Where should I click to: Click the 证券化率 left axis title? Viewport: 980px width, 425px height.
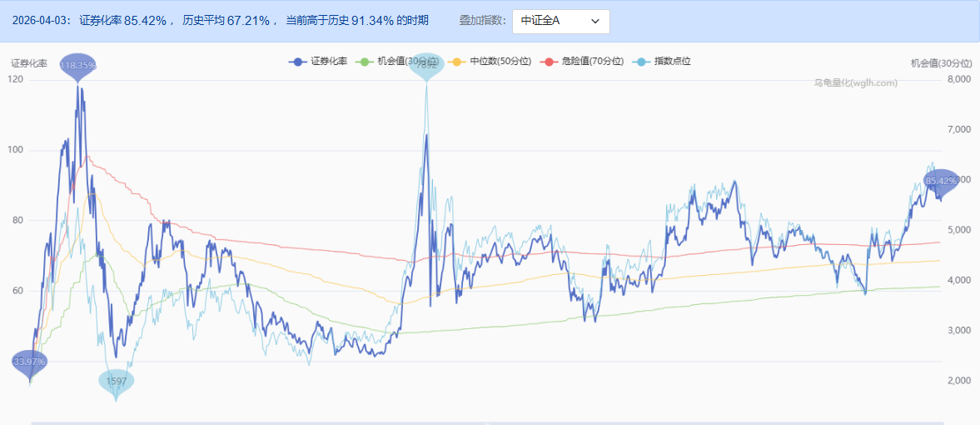29,63
